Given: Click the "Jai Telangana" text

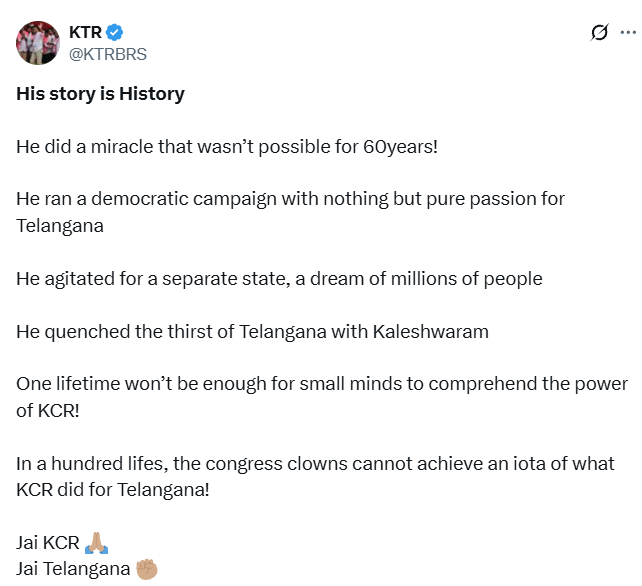Looking at the screenshot, I should (72, 568).
